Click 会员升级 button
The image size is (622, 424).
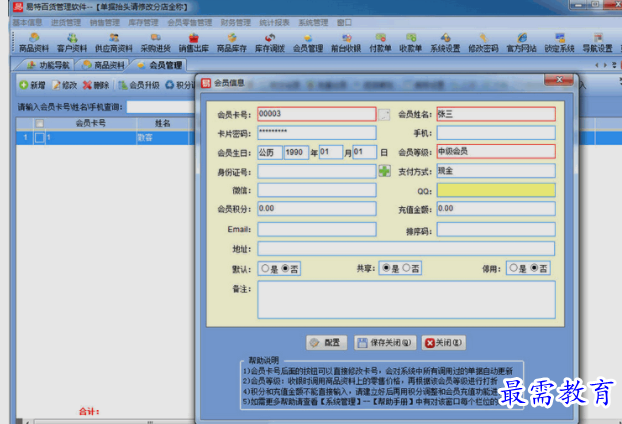tap(139, 85)
